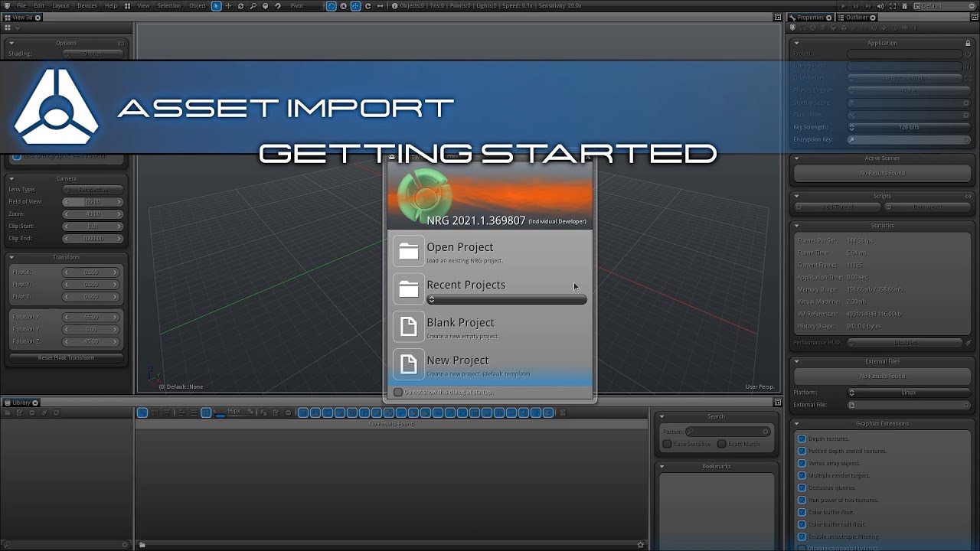Select the arrow pointer tool in top toolbar
This screenshot has width=980, height=551.
216,6
